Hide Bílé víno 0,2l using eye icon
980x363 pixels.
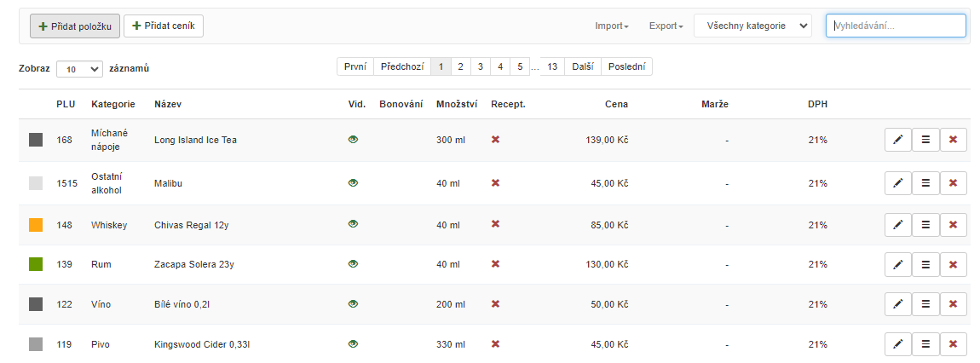(353, 303)
